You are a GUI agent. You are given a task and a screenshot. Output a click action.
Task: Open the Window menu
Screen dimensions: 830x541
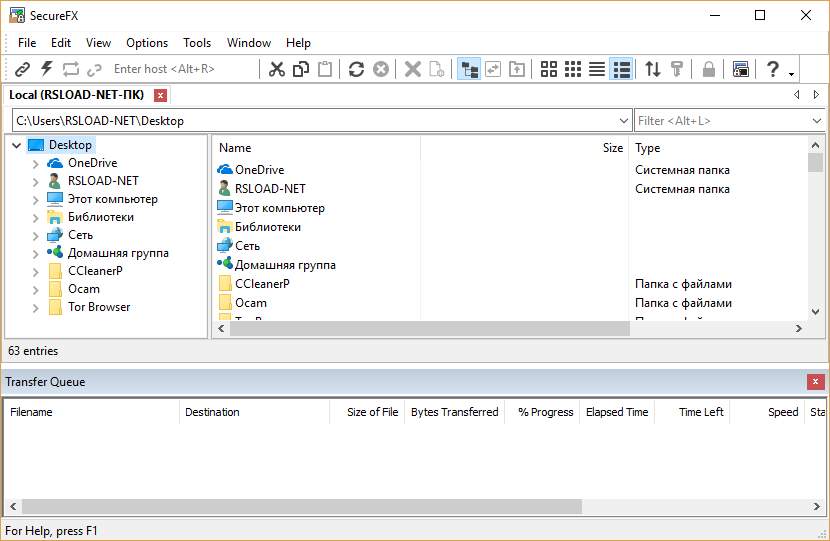(249, 43)
